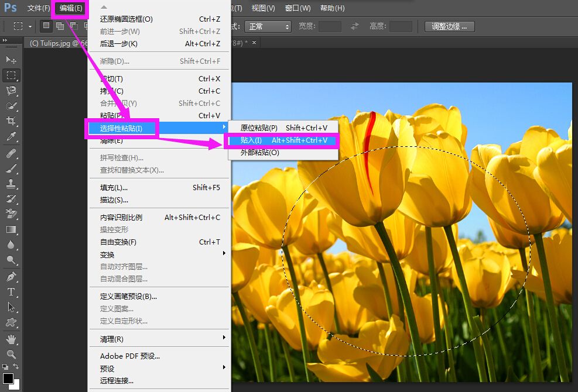Select the Lasso tool
Screen dimensions: 578x392
(11, 91)
